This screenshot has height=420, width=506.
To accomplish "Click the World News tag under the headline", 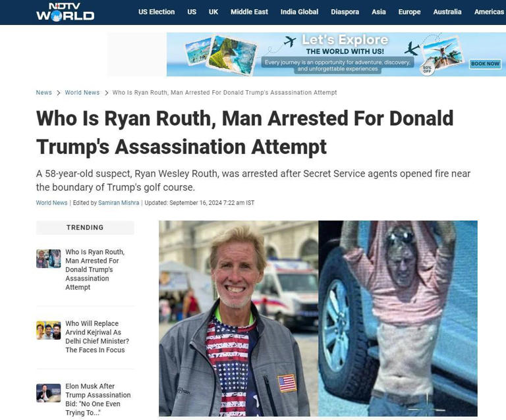I will point(51,203).
